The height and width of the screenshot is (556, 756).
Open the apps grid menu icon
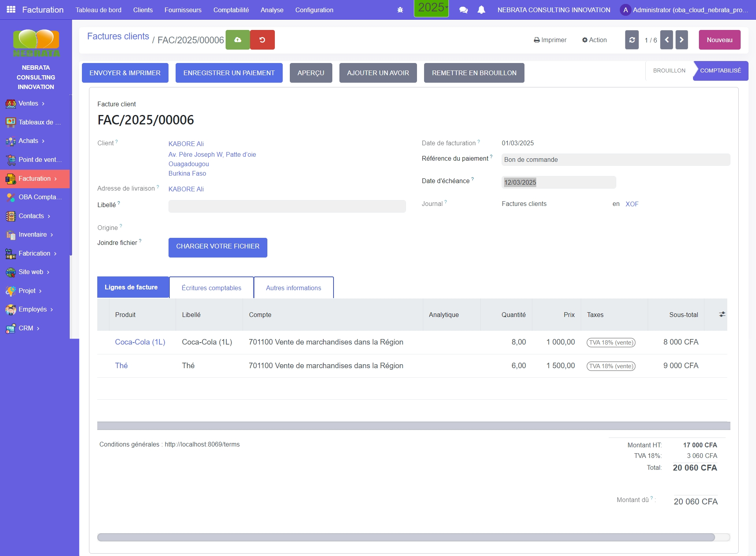[11, 9]
